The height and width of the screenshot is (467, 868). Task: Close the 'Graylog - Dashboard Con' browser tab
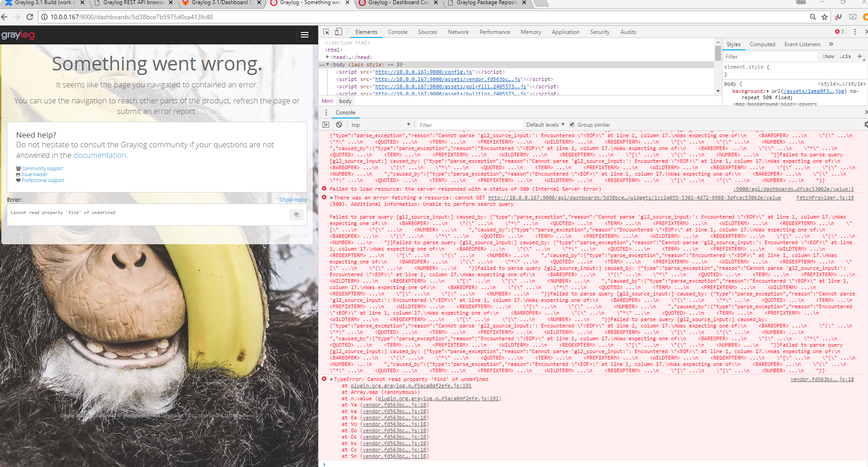(x=436, y=3)
